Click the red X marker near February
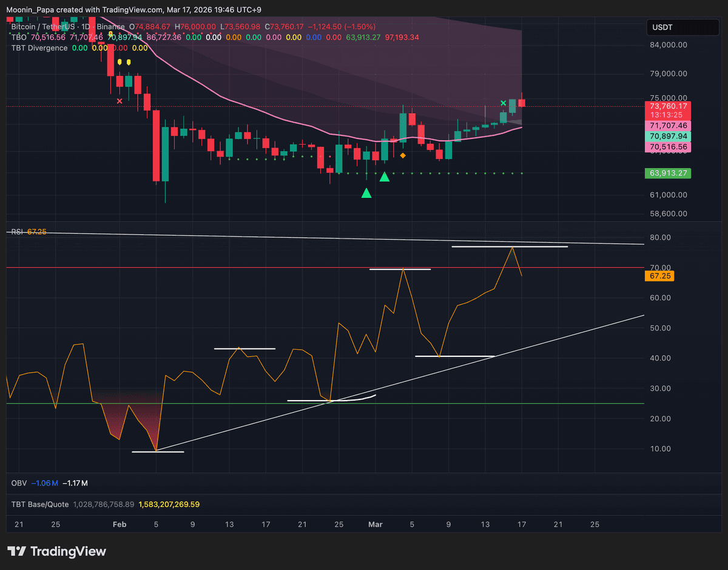The height and width of the screenshot is (570, 728). coord(120,101)
